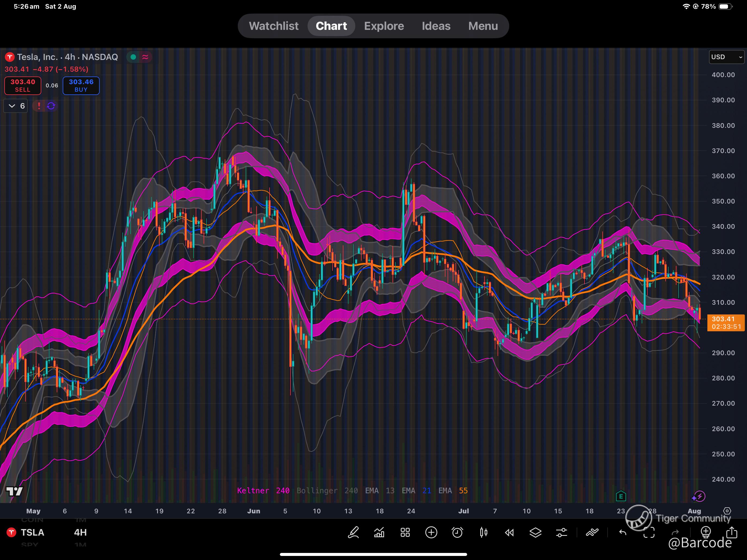Open the alerts alarm clock icon
This screenshot has width=747, height=560.
[457, 533]
